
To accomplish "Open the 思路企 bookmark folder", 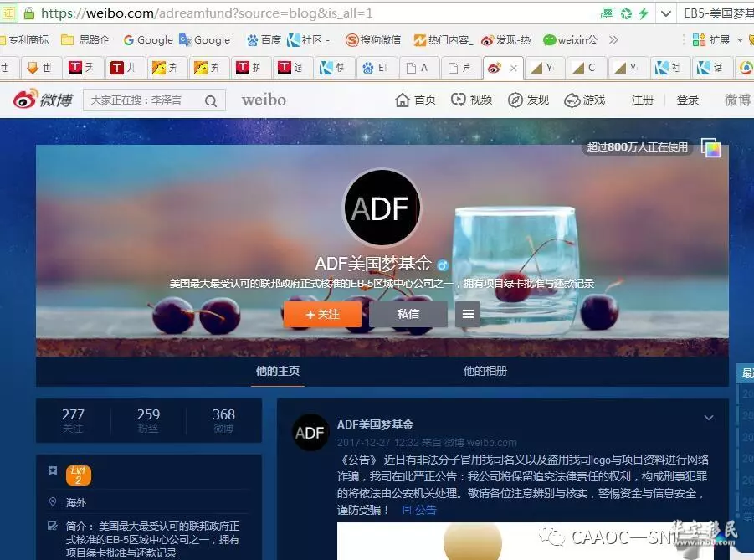I will click(x=85, y=40).
